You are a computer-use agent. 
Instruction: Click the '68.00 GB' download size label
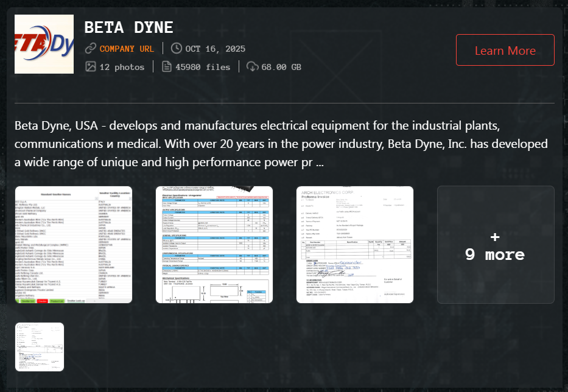tap(281, 67)
